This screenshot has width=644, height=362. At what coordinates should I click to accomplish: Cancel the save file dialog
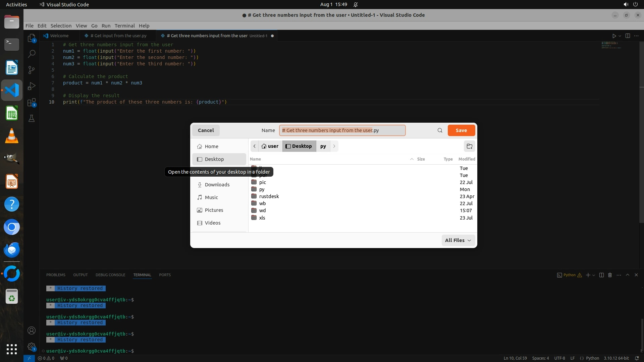[206, 130]
